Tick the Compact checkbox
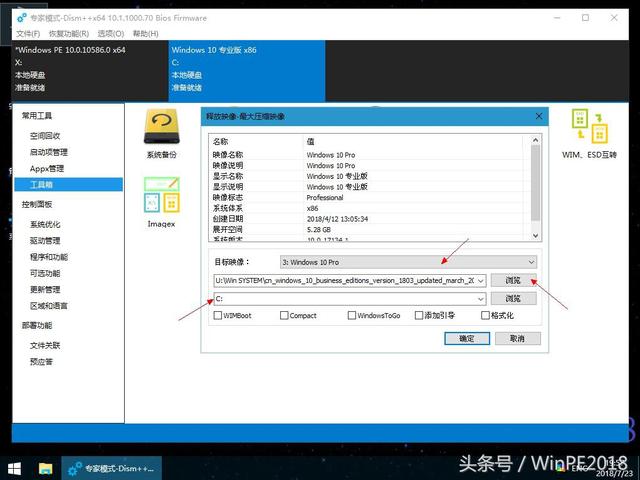This screenshot has width=640, height=480. tap(284, 316)
